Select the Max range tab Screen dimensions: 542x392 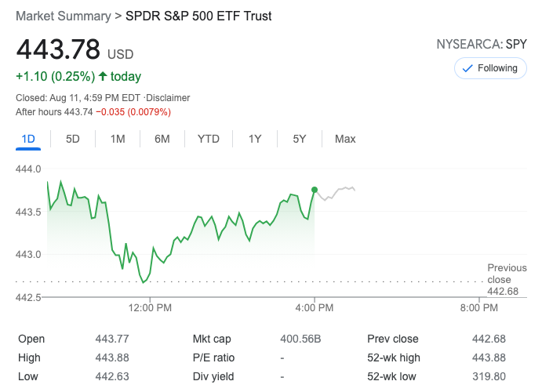pyautogui.click(x=345, y=139)
